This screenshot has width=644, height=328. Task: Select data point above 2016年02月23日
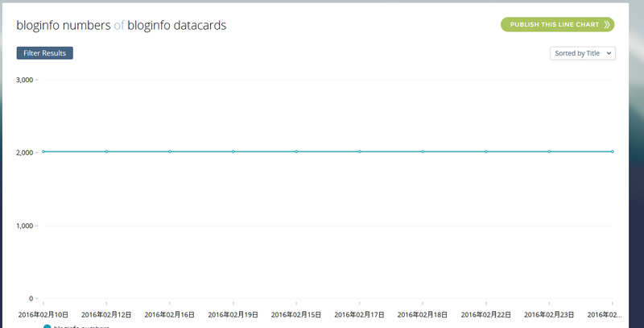[549, 152]
